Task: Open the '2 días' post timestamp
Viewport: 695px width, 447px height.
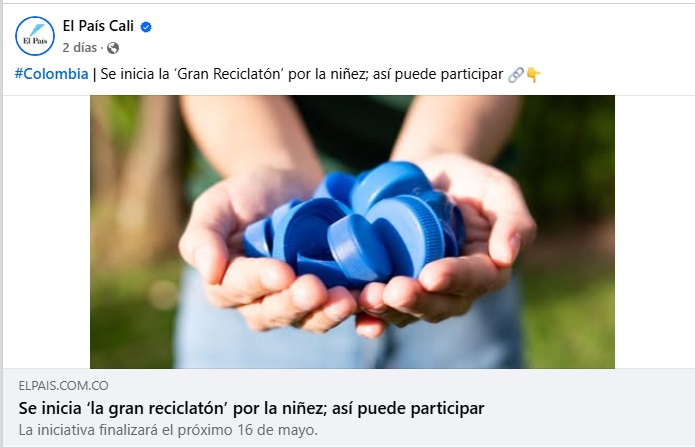Action: (80, 47)
